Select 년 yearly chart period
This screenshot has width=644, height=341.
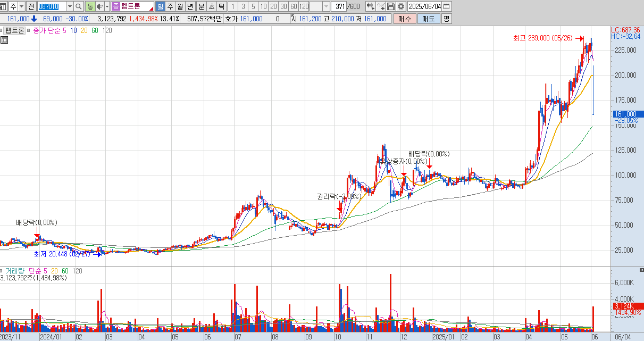coord(190,6)
